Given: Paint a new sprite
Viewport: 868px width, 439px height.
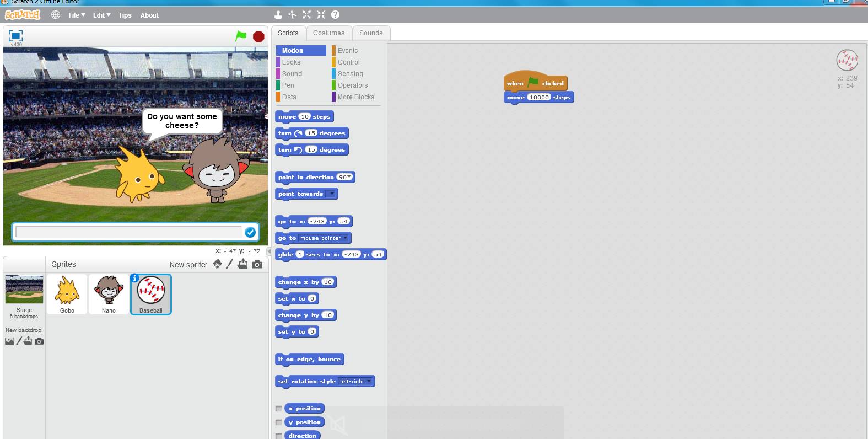Looking at the screenshot, I should click(x=230, y=264).
